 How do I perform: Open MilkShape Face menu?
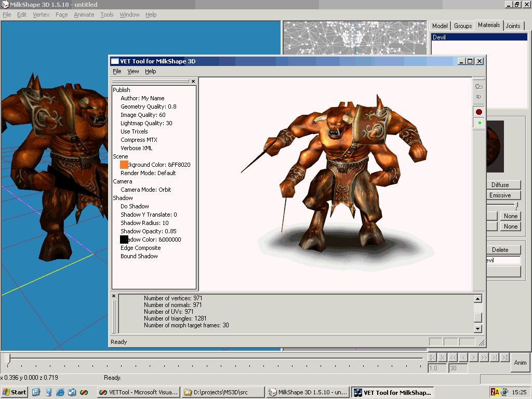point(61,15)
